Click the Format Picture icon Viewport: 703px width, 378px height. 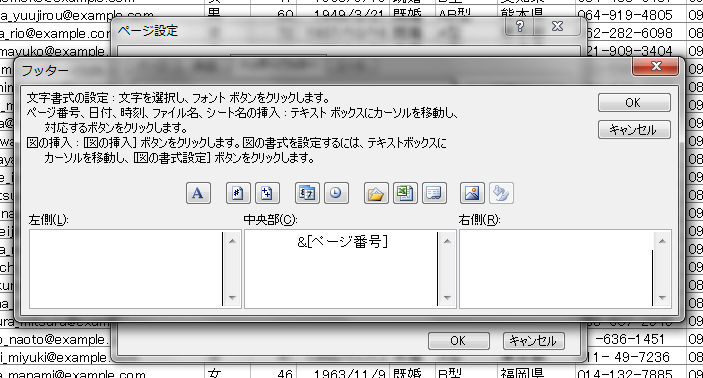click(501, 193)
